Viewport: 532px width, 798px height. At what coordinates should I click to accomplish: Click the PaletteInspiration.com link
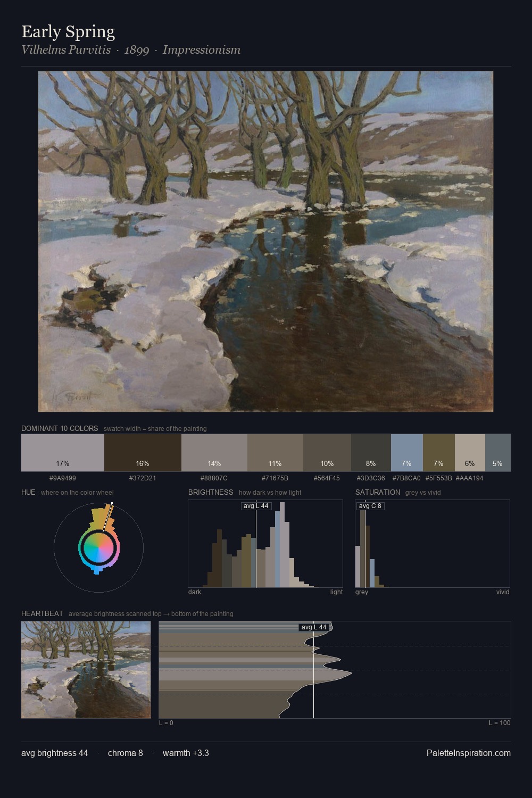point(469,753)
